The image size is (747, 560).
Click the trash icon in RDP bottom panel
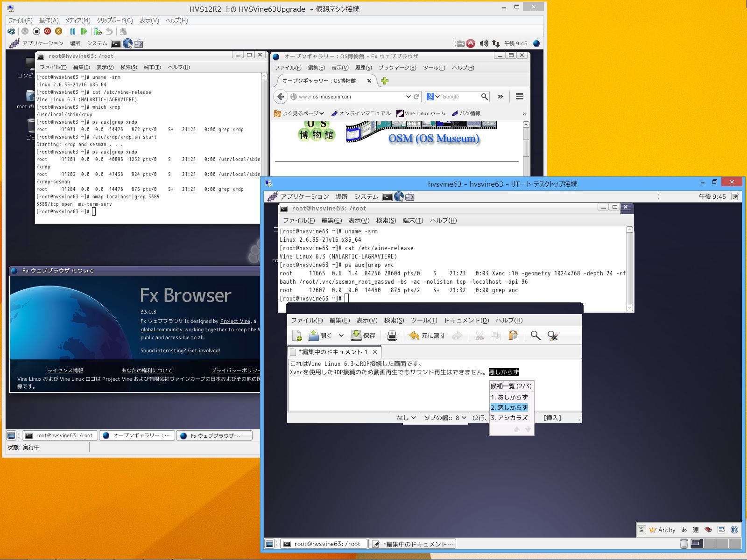pos(684,544)
